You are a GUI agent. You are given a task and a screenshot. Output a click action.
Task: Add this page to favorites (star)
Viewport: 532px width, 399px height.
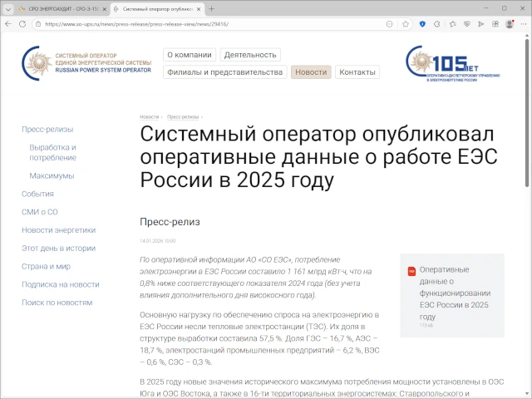click(406, 24)
